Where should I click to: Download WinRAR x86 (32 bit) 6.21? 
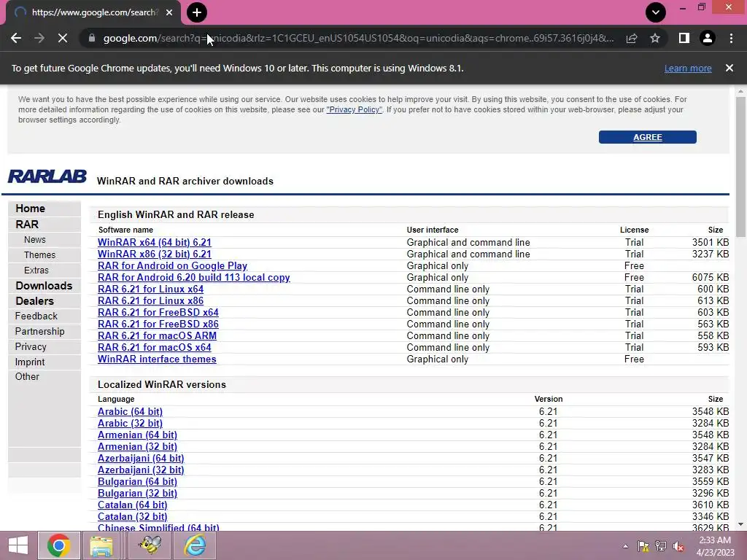(155, 254)
